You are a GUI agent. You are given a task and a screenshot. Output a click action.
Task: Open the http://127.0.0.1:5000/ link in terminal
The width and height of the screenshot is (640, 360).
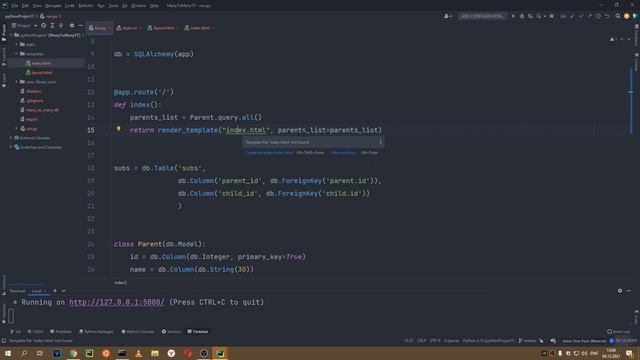[117, 302]
